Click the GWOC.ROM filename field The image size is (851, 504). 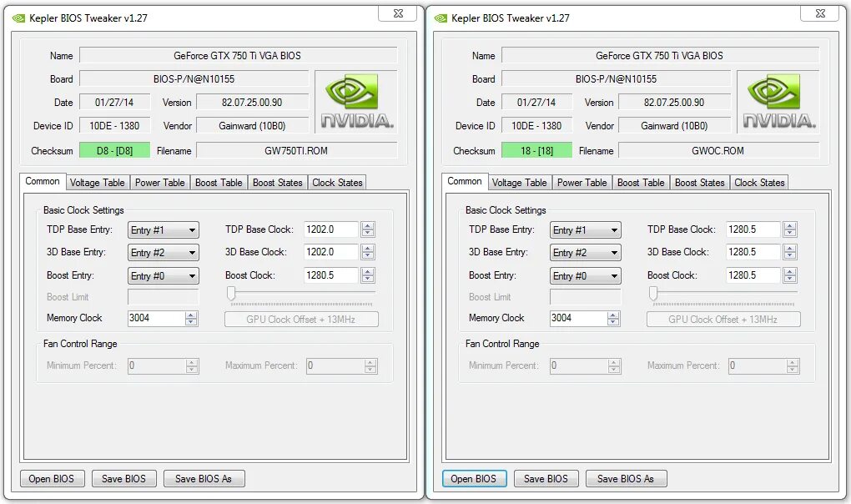tap(718, 151)
